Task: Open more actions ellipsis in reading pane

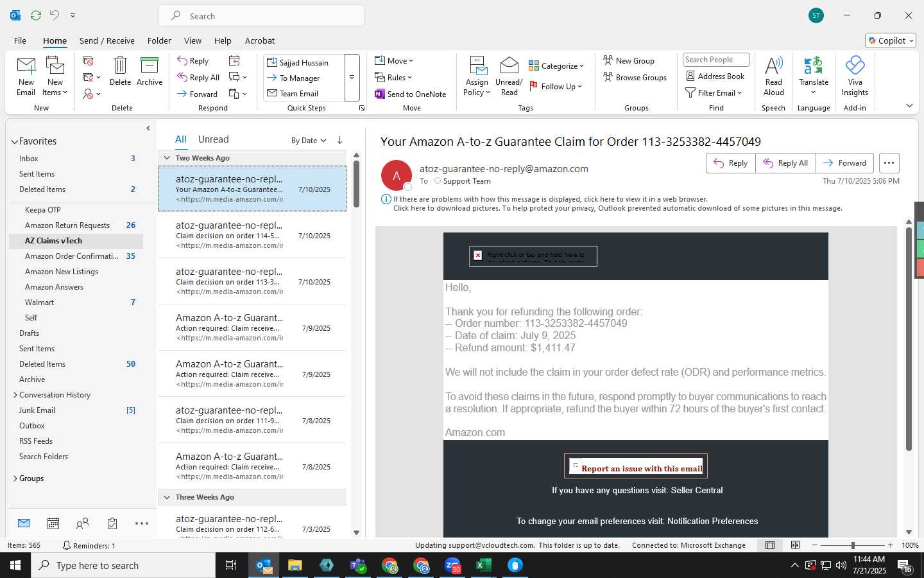Action: click(x=889, y=163)
